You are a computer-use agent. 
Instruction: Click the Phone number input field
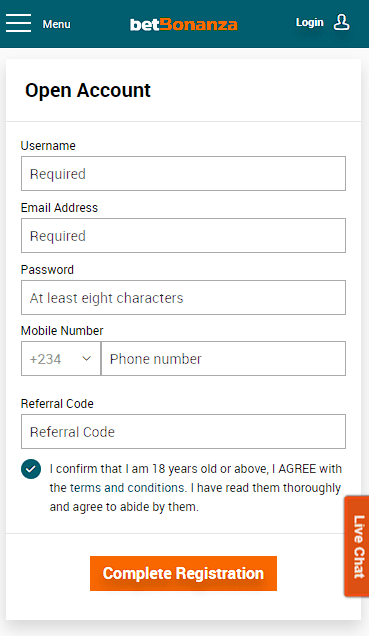click(x=223, y=359)
